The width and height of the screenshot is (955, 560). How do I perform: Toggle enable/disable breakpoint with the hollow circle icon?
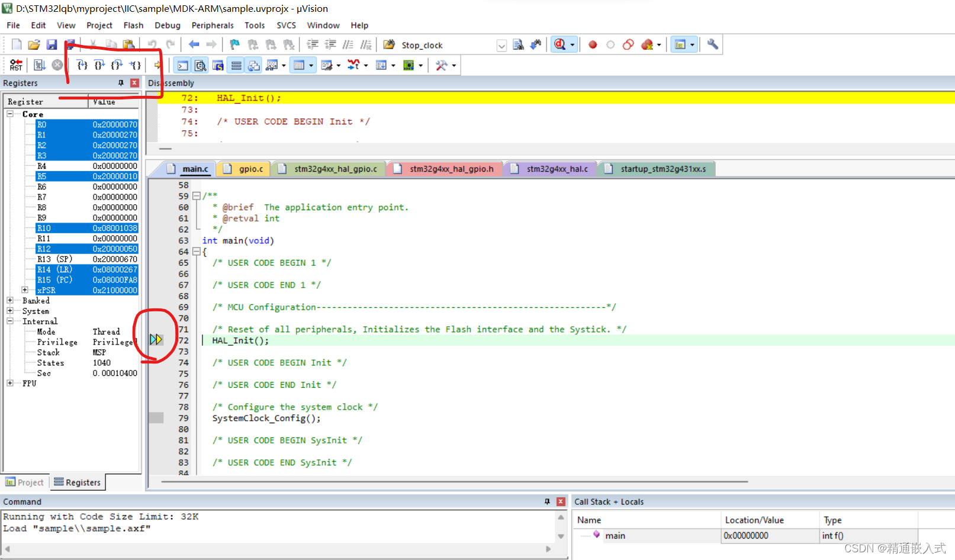[610, 44]
